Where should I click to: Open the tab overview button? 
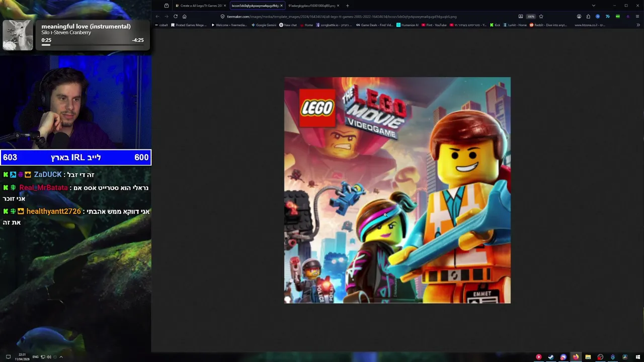click(x=167, y=6)
